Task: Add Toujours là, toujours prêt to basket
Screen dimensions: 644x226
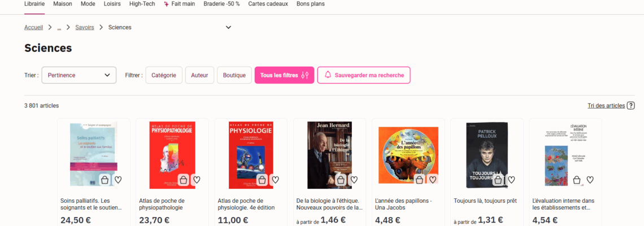Action: 498,180
